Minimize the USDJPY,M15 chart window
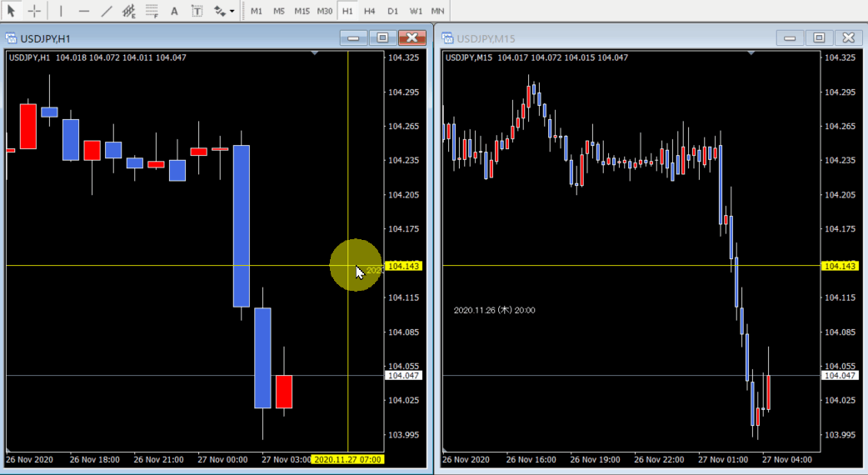868x475 pixels. pos(790,37)
